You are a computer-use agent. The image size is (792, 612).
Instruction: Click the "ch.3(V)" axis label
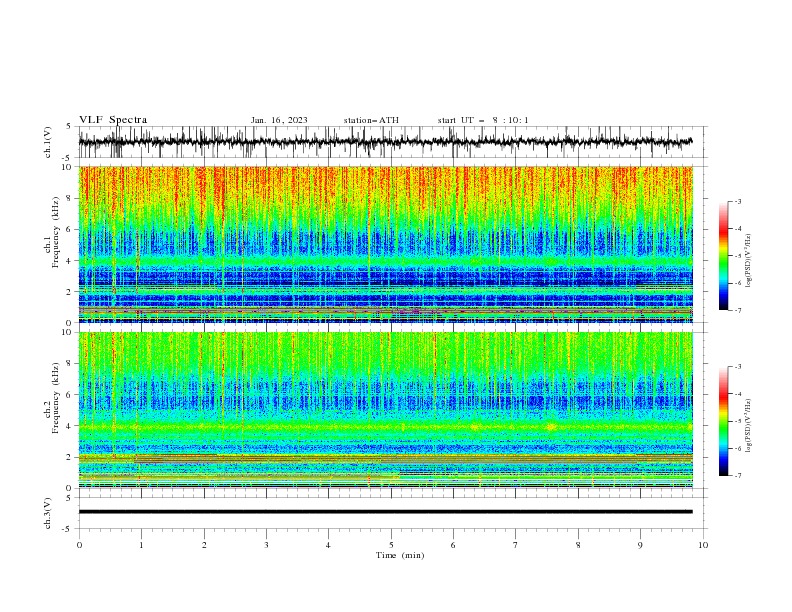[x=48, y=513]
